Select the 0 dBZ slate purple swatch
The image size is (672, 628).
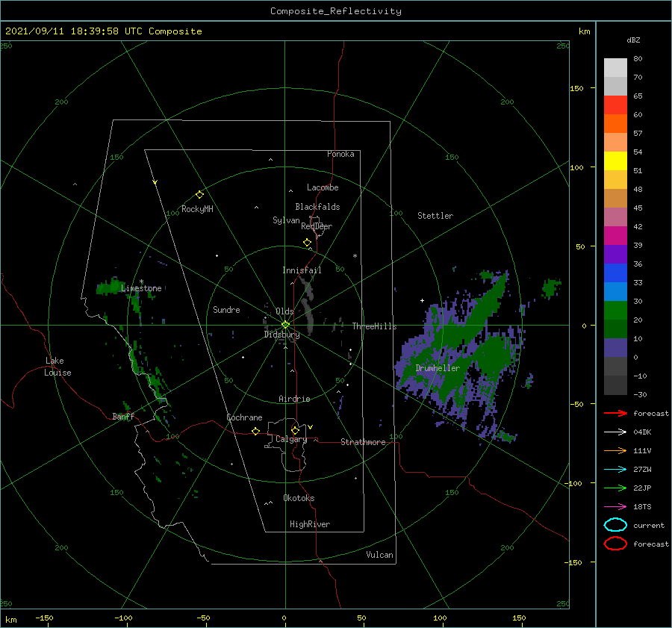tap(615, 348)
